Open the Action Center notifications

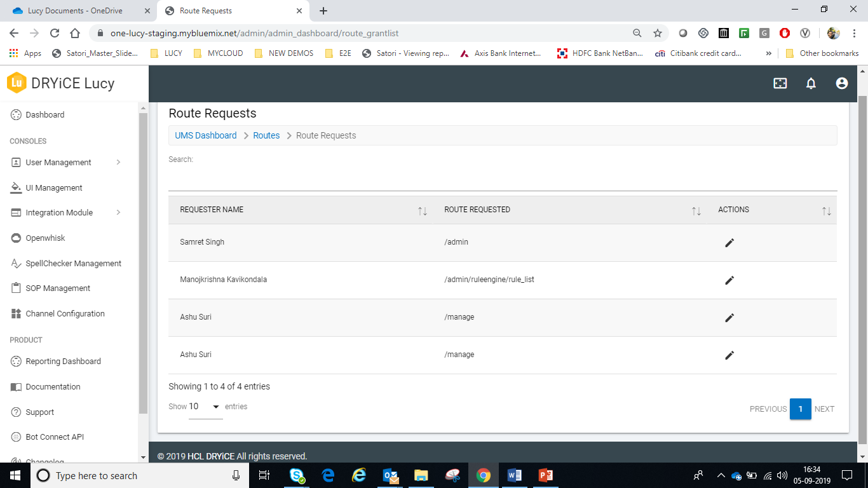pos(847,475)
